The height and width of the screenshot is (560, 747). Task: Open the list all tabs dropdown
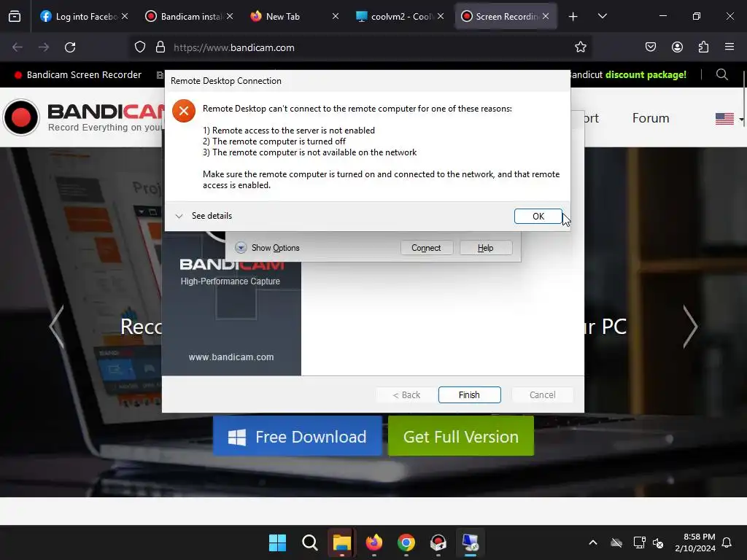pyautogui.click(x=602, y=16)
